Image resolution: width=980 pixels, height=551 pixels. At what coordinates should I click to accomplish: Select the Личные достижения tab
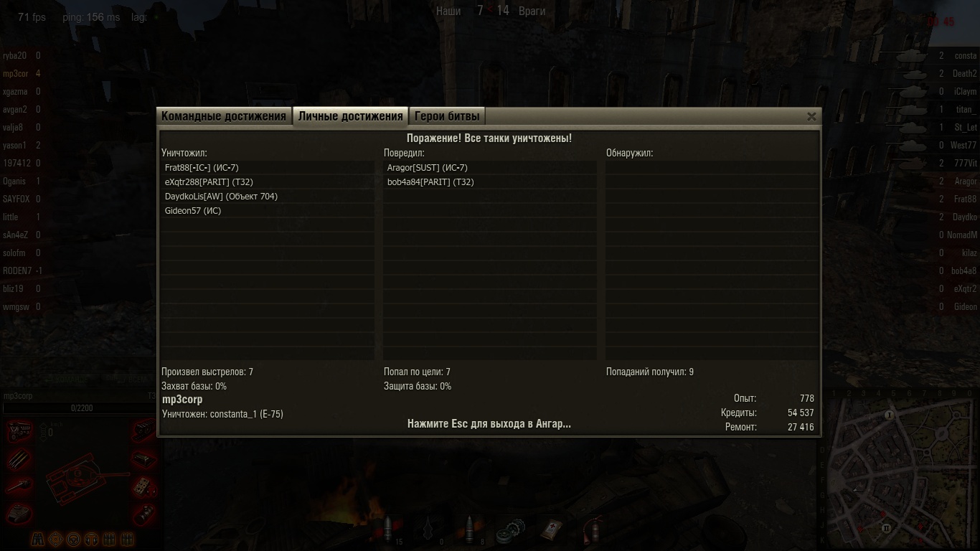click(x=350, y=116)
